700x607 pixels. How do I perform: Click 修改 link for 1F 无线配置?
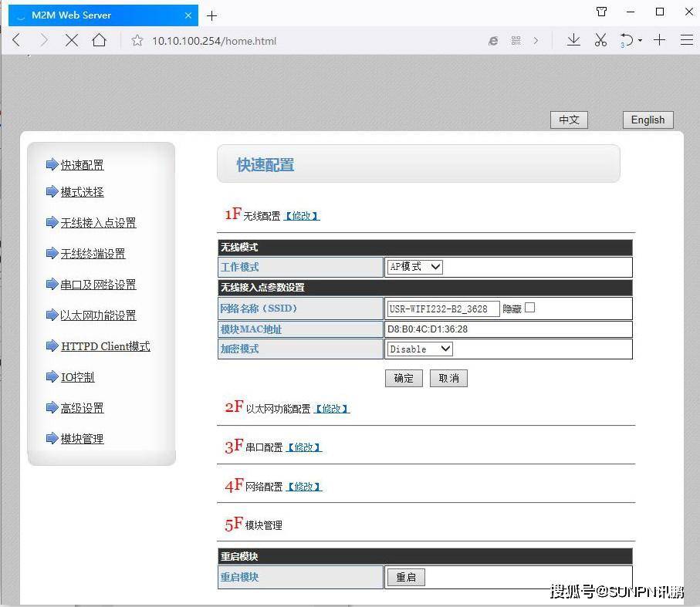[302, 216]
